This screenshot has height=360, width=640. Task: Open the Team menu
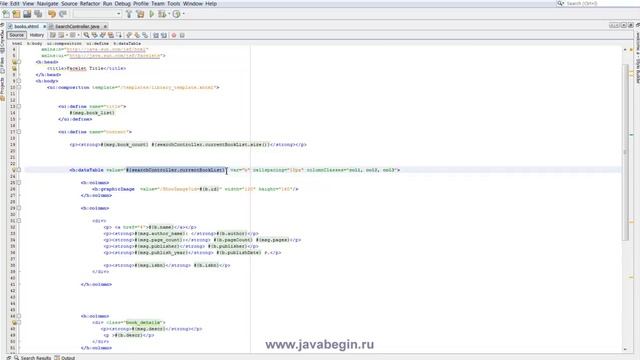pyautogui.click(x=158, y=4)
